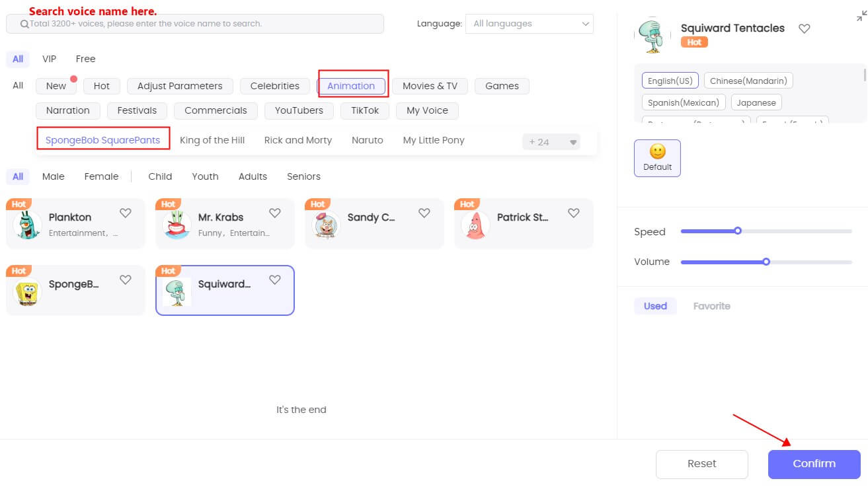Image resolution: width=868 pixels, height=487 pixels.
Task: Switch to the Free tab
Action: (x=85, y=59)
